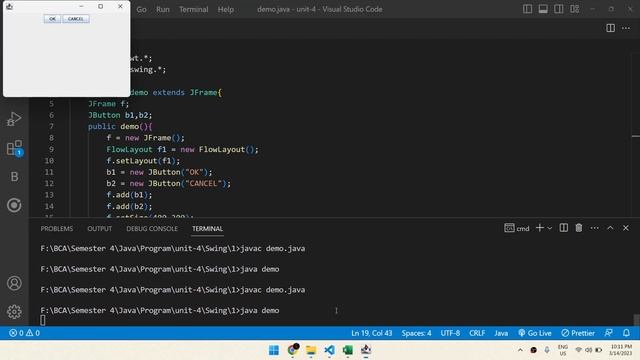The height and width of the screenshot is (360, 640).
Task: Click the terminal scrollbar
Action: (x=636, y=319)
